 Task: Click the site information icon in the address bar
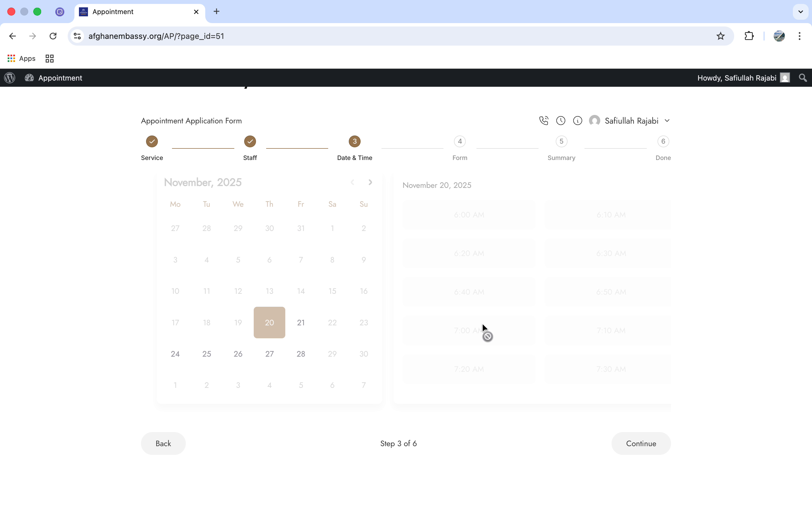coord(77,36)
